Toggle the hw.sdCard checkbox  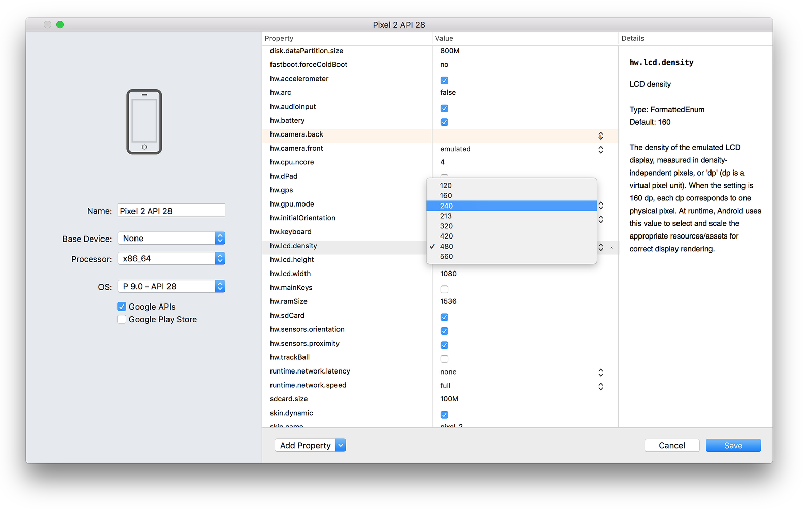pyautogui.click(x=444, y=317)
